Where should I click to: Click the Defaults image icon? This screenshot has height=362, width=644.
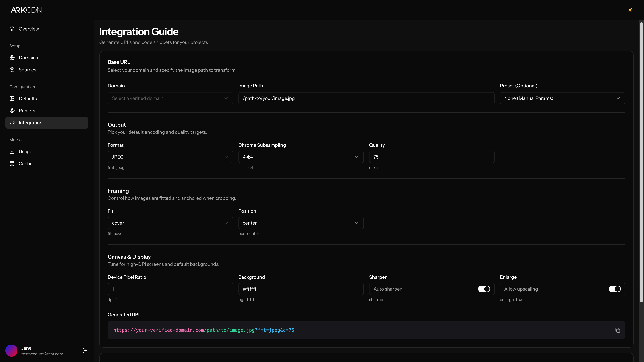click(12, 98)
